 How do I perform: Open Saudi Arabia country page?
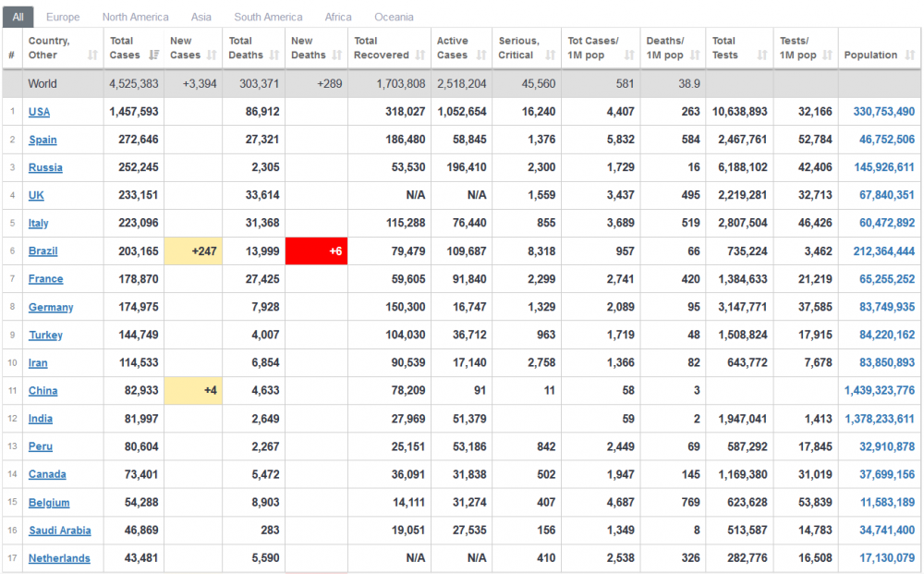(x=59, y=531)
